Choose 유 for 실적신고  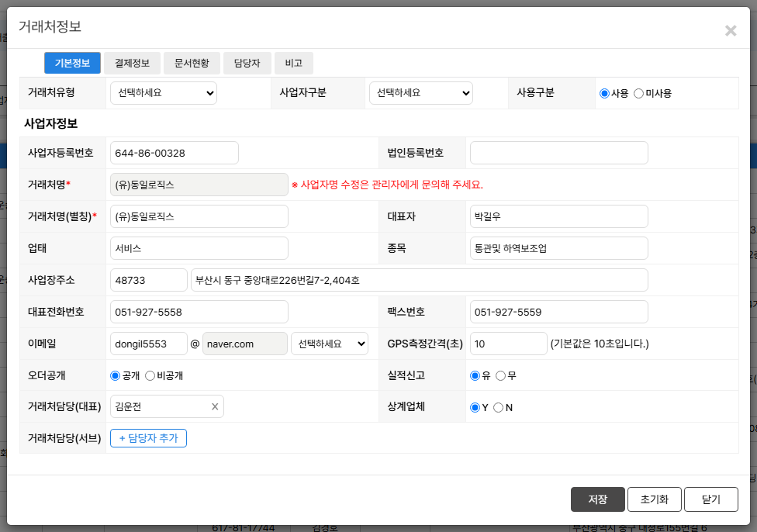pos(475,375)
